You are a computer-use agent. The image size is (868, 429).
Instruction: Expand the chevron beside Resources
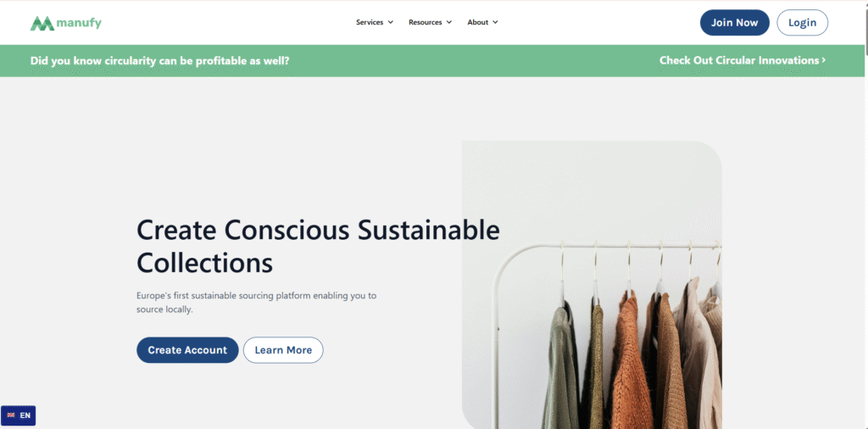449,23
